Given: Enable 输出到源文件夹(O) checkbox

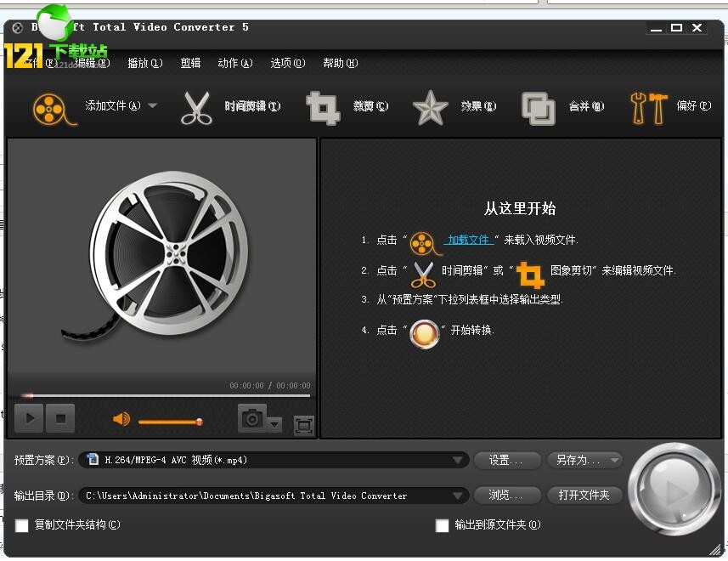Looking at the screenshot, I should tap(442, 525).
